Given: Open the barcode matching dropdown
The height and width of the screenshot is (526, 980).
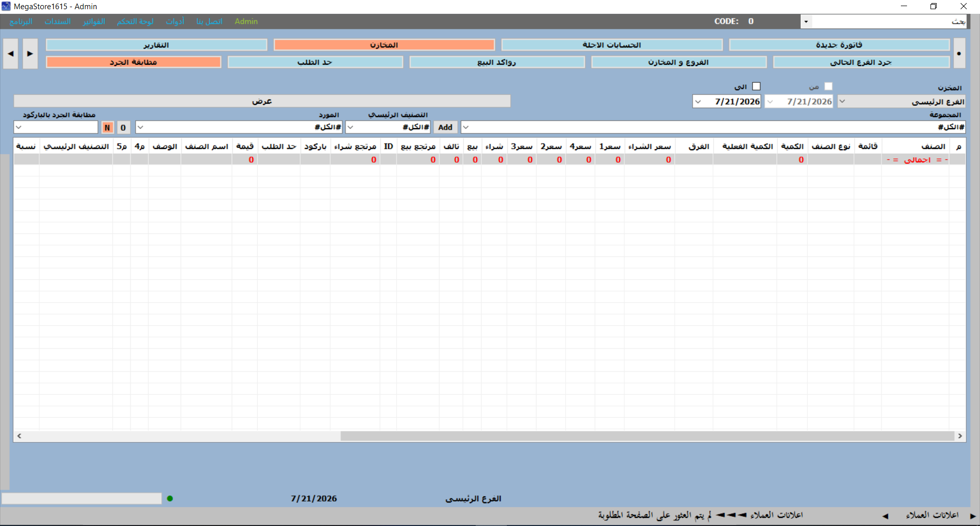Looking at the screenshot, I should point(19,127).
